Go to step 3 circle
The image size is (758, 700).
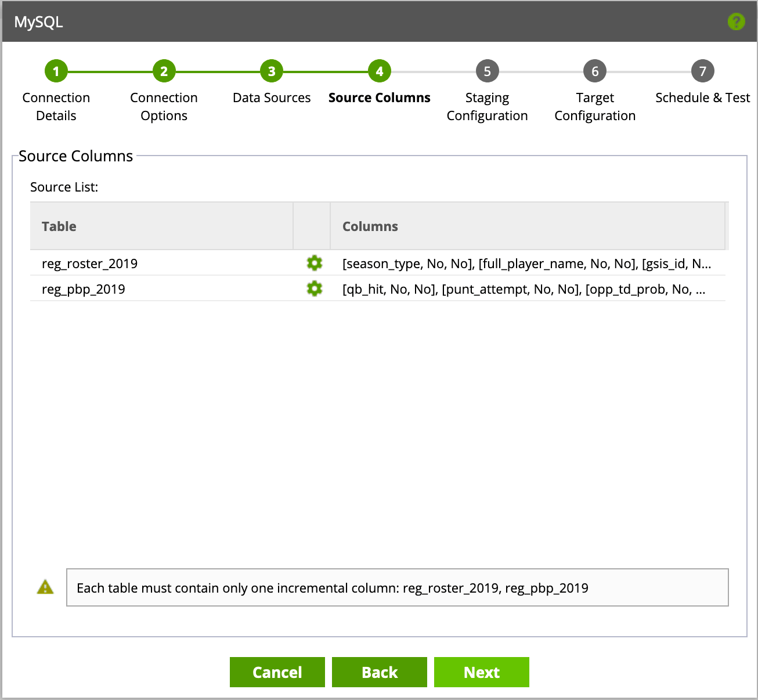[272, 71]
